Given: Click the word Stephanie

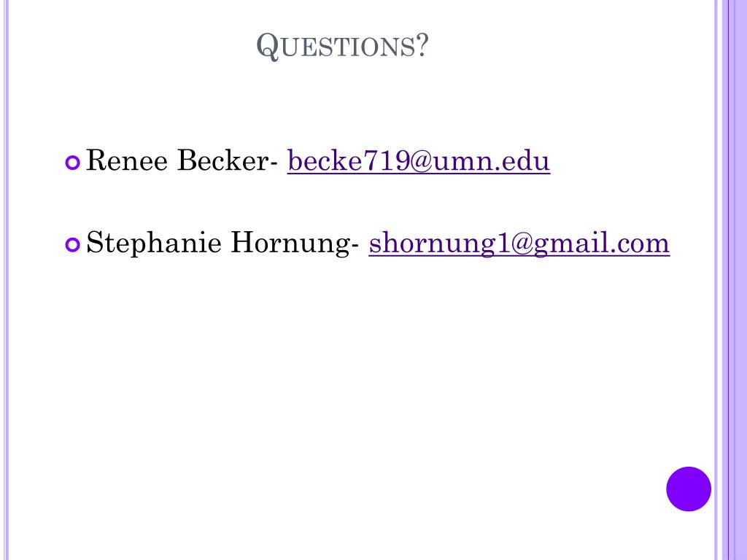Looking at the screenshot, I should coord(154,244).
